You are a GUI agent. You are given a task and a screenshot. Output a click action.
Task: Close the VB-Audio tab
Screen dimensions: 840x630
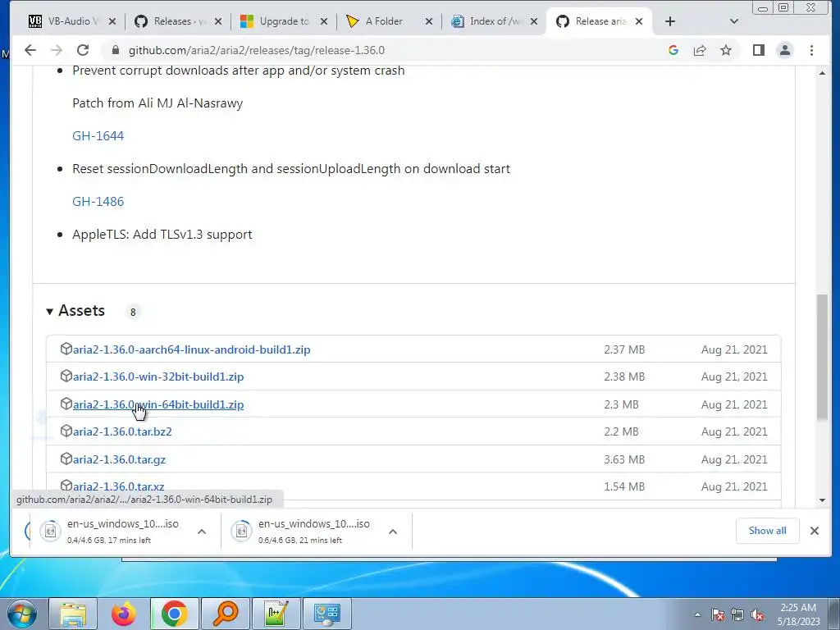point(112,21)
